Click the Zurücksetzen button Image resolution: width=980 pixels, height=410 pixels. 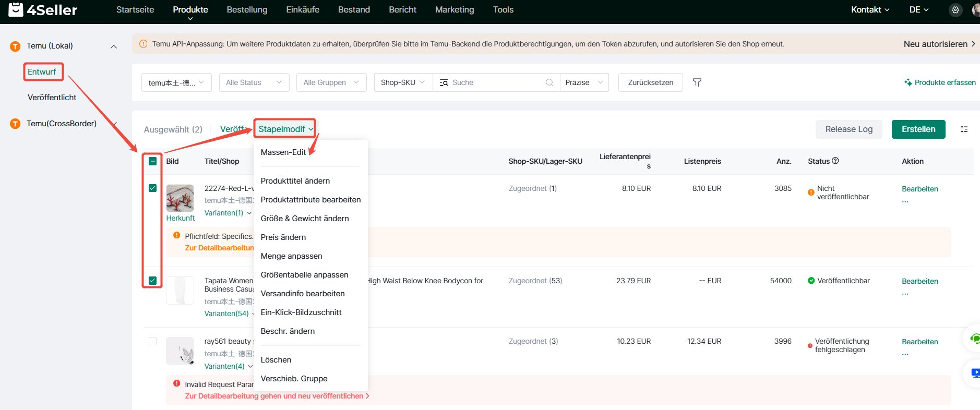point(651,82)
